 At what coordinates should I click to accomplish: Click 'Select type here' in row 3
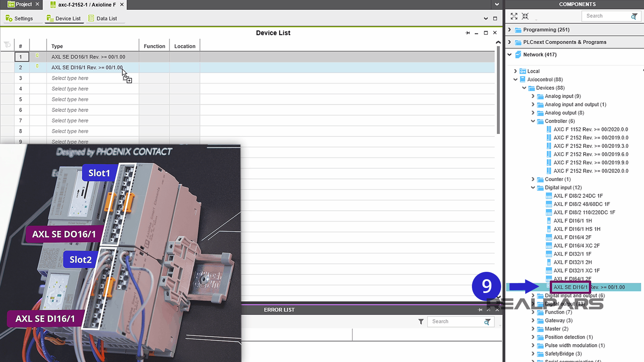point(70,78)
